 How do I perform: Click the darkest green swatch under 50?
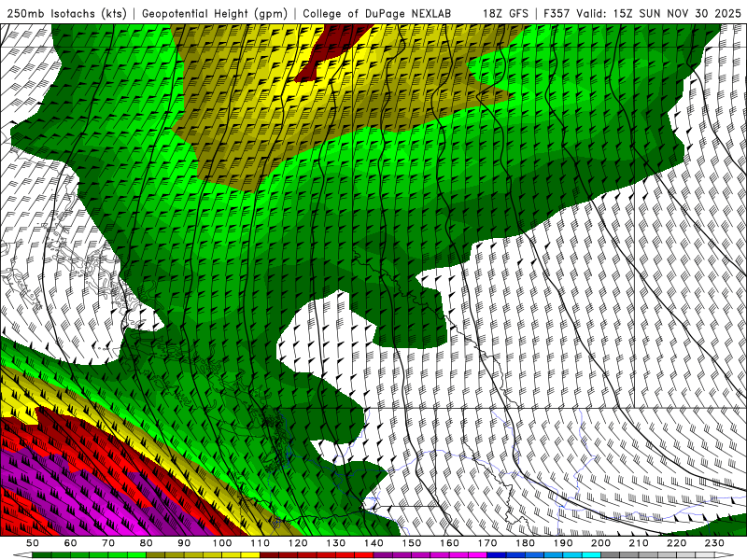point(41,555)
